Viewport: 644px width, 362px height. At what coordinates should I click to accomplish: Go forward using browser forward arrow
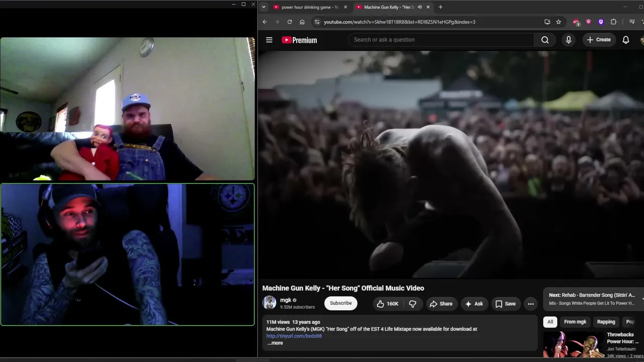point(277,22)
